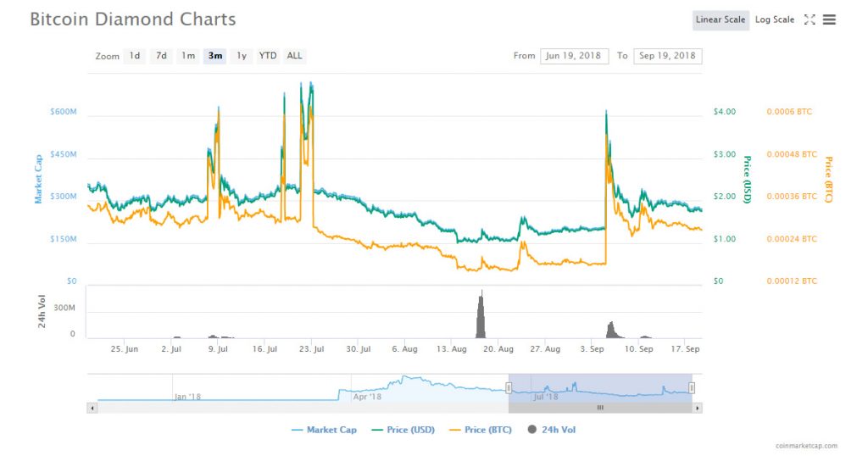This screenshot has height=456, width=868.
Task: Select the ALL zoom range
Action: point(294,56)
